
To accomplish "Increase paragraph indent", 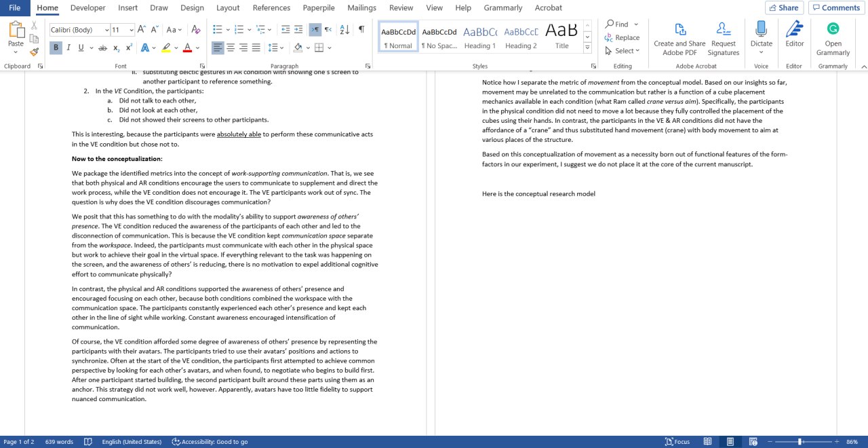I will [299, 30].
